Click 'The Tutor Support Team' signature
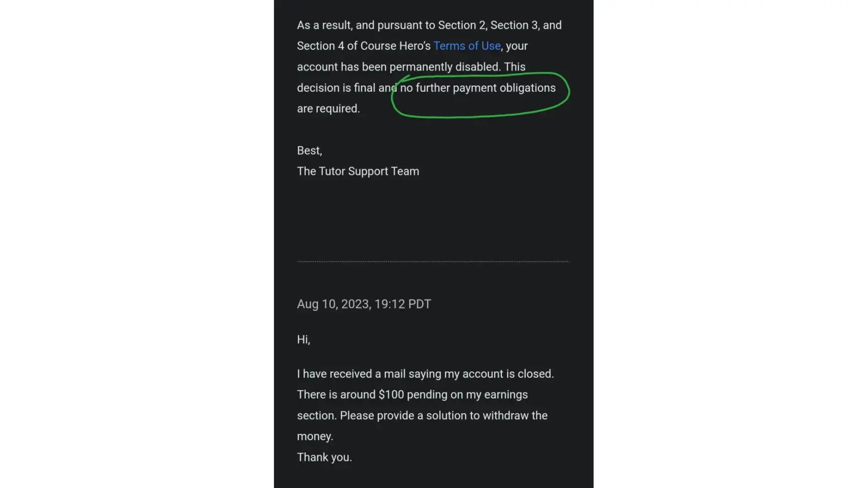The height and width of the screenshot is (488, 868). (358, 171)
